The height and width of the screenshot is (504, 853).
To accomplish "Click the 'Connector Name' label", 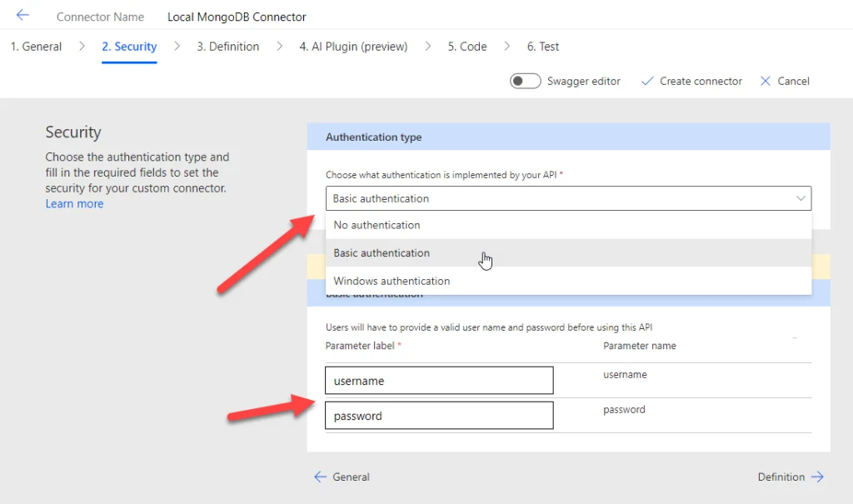I will click(x=100, y=17).
